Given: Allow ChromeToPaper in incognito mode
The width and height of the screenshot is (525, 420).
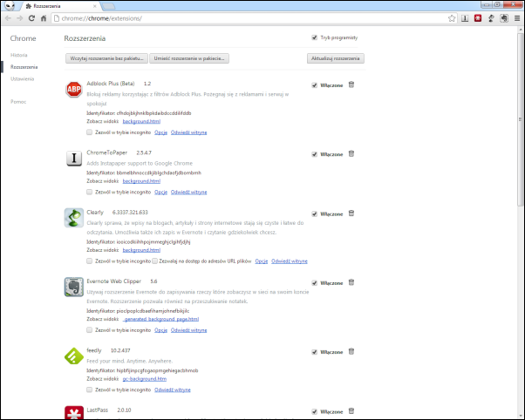Looking at the screenshot, I should coord(90,192).
